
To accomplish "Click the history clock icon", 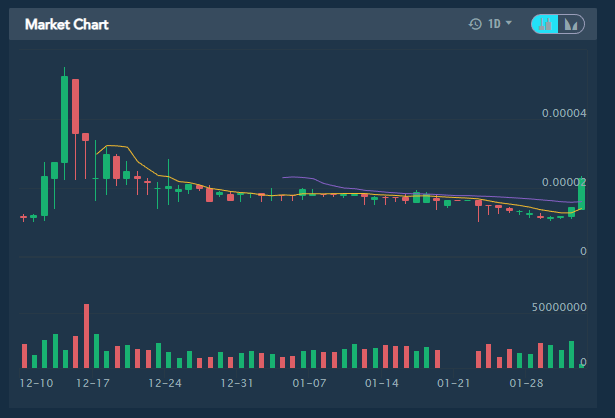I will tap(475, 24).
